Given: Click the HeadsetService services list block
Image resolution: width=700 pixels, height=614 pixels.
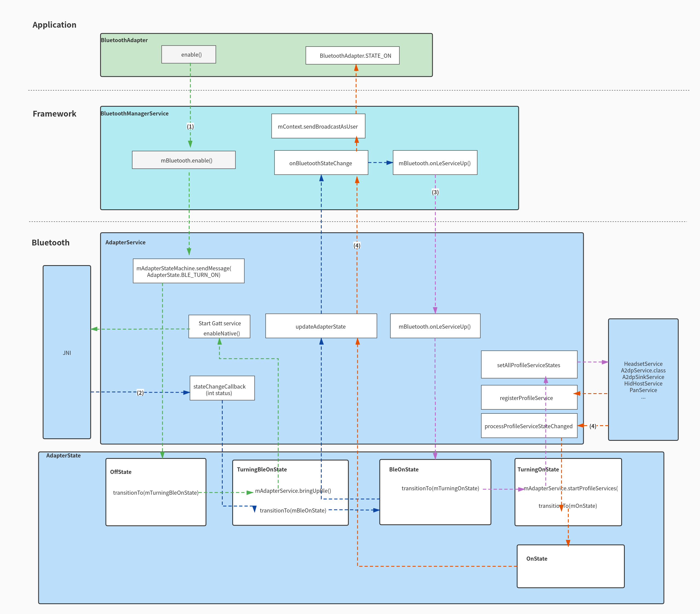Looking at the screenshot, I should point(643,380).
